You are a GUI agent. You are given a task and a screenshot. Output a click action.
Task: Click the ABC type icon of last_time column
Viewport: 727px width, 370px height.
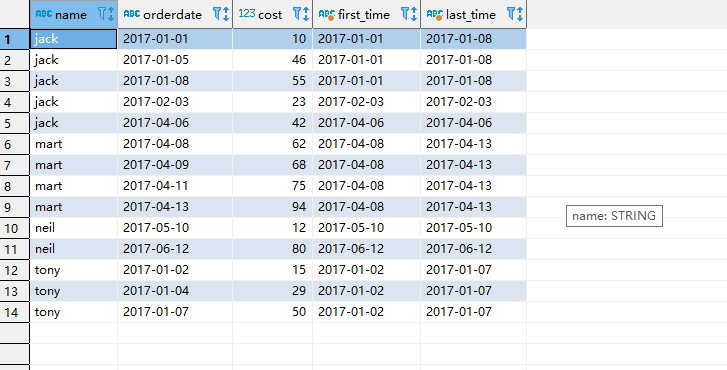(434, 15)
